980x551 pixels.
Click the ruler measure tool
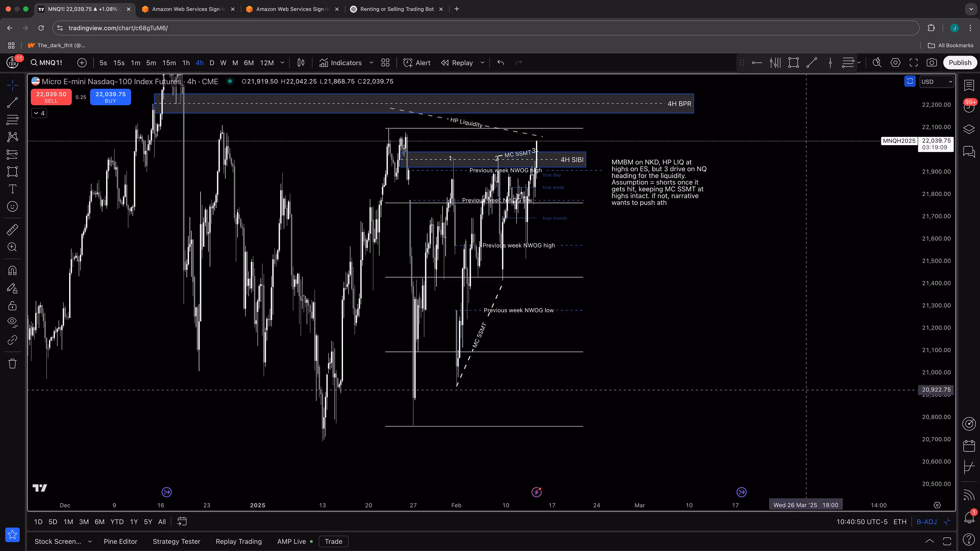[12, 230]
